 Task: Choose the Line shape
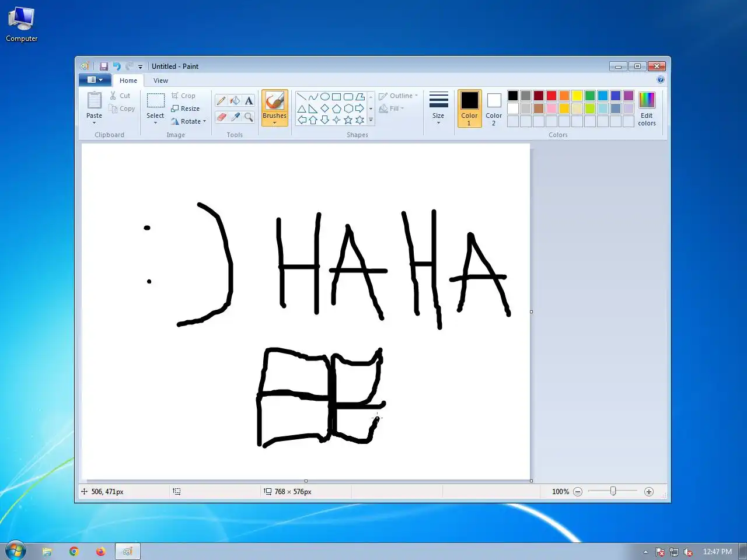click(x=302, y=97)
